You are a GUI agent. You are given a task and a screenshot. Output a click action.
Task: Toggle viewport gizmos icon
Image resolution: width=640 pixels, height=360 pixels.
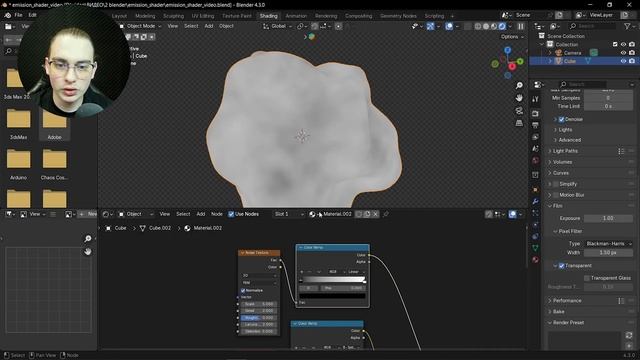[x=430, y=26]
